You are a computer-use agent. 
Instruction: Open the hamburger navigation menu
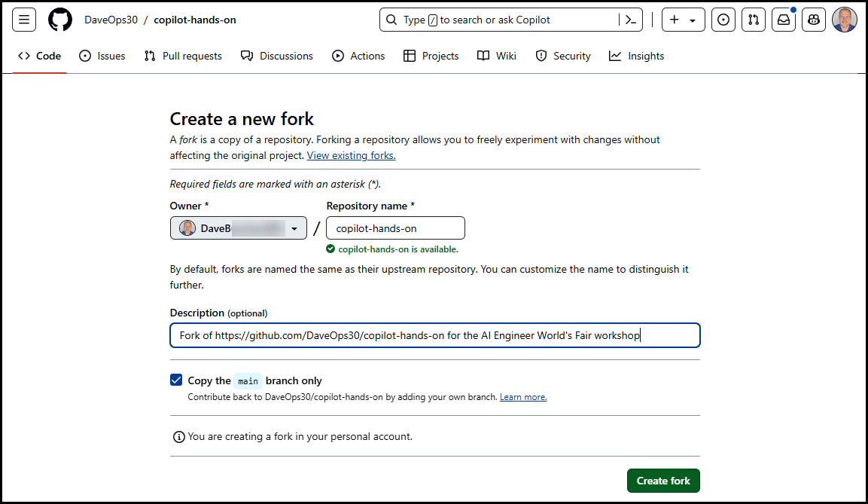[24, 20]
